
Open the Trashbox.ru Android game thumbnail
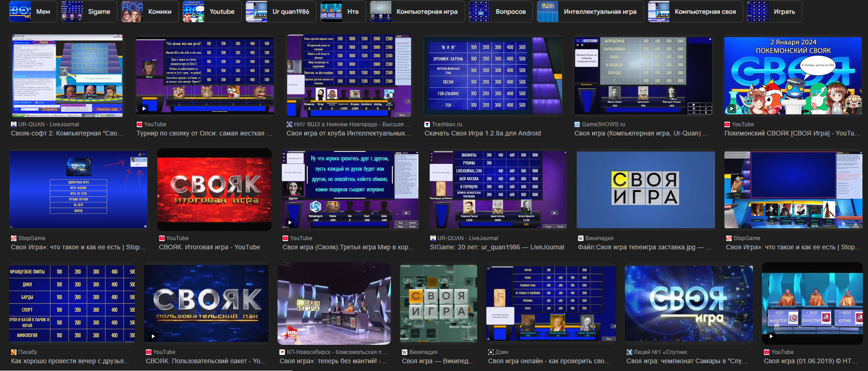493,76
